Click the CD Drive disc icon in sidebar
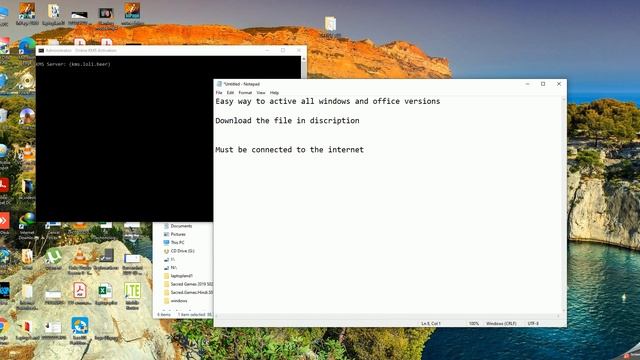Viewport: 640px width, 360px height. (x=166, y=251)
